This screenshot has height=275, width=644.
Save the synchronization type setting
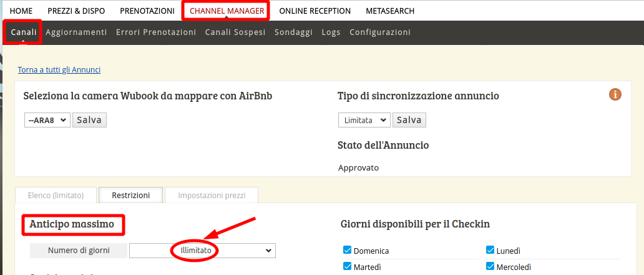pos(409,120)
